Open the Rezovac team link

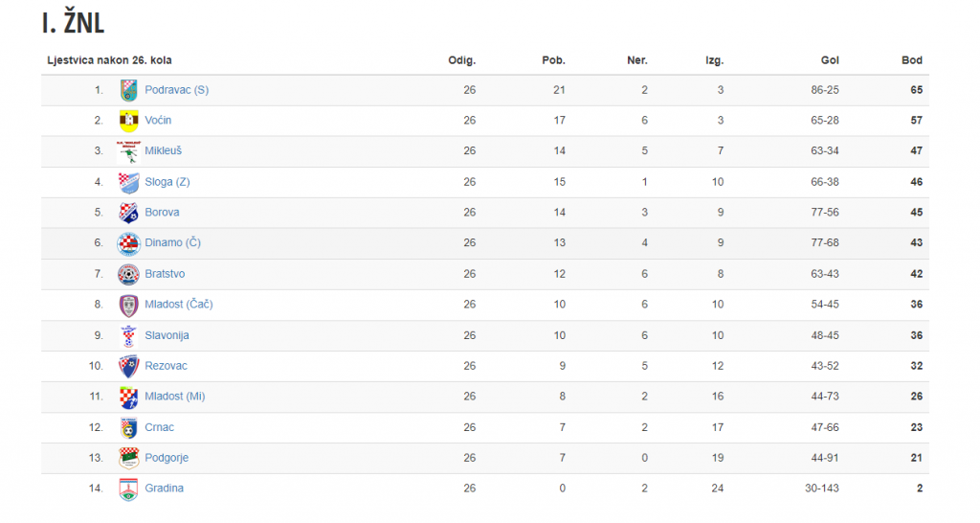167,366
